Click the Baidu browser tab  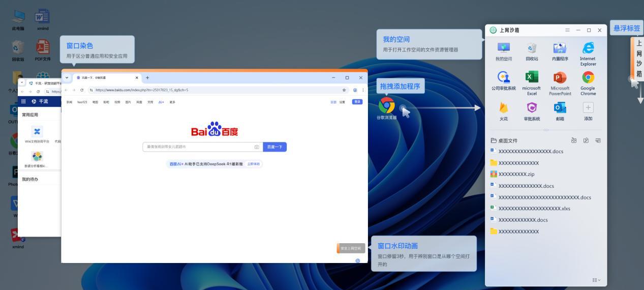(107, 78)
